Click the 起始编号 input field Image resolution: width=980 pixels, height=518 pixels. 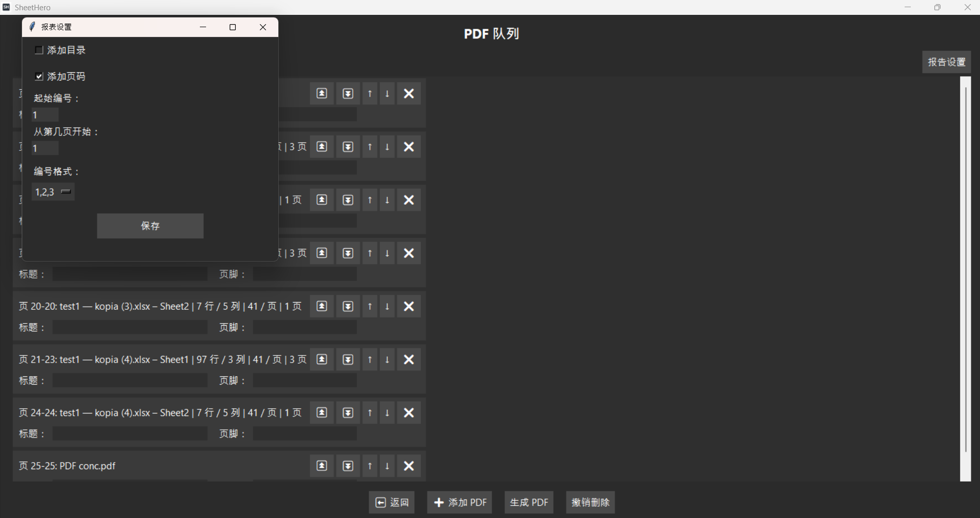(45, 115)
